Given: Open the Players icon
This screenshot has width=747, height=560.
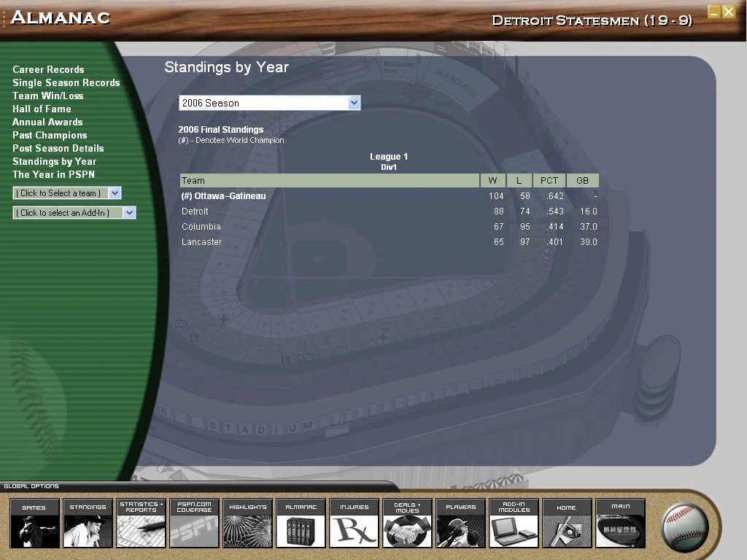Looking at the screenshot, I should (460, 523).
